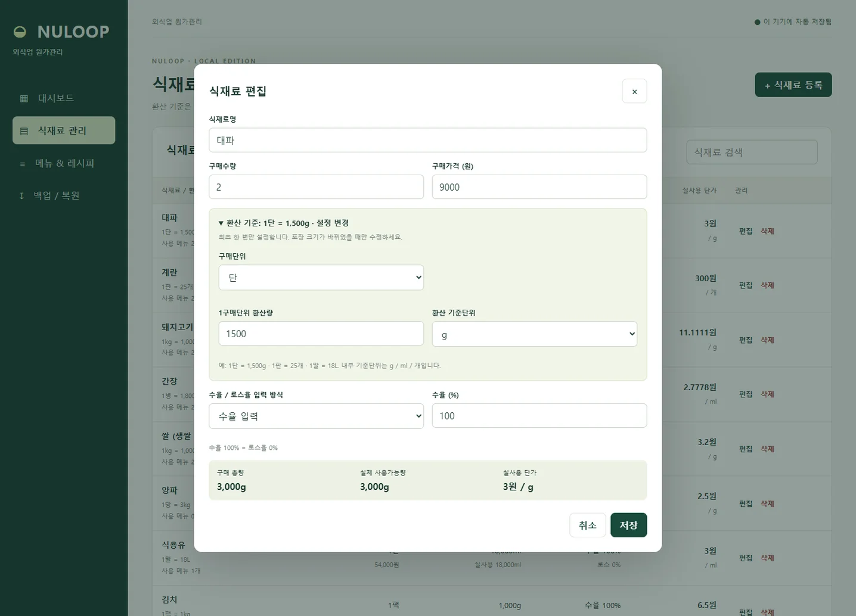The width and height of the screenshot is (856, 616).
Task: Open the 수율 / 로스율 입력 방식 dropdown
Action: coord(316,416)
